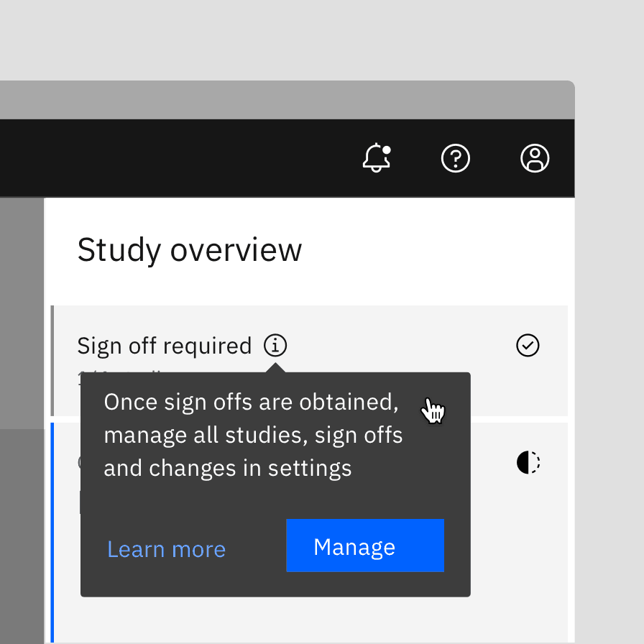Click the Study overview heading

pyautogui.click(x=190, y=250)
